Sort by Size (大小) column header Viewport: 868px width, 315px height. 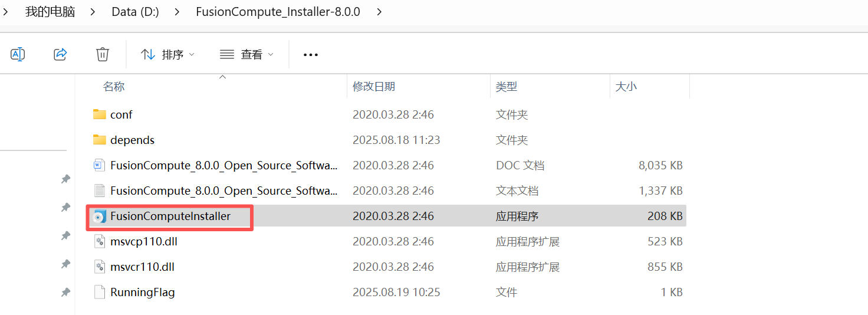tap(626, 87)
